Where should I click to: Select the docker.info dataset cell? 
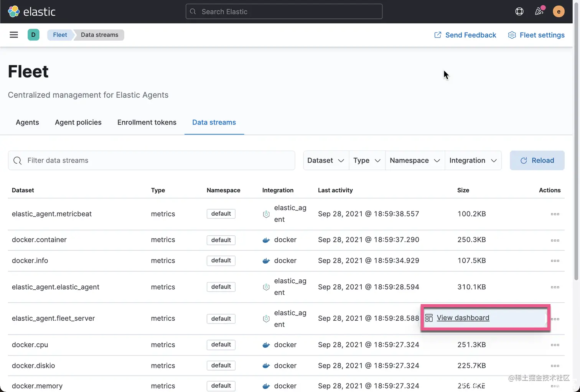tap(30, 261)
